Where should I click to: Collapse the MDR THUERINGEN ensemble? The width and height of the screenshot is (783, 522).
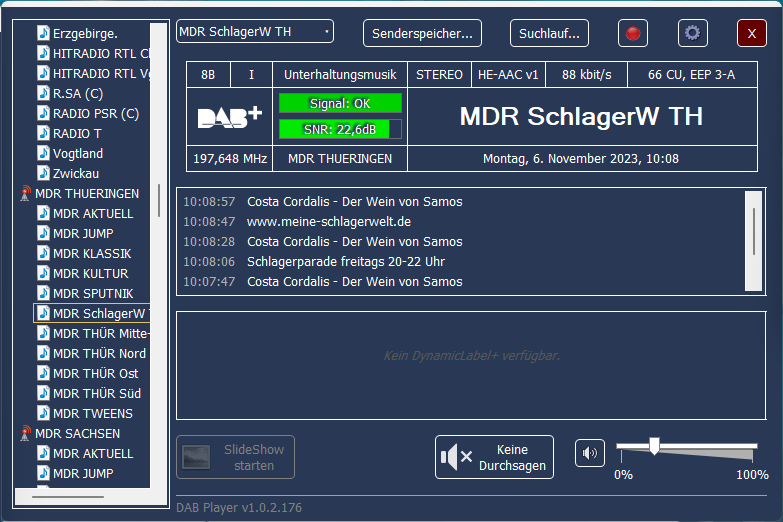88,194
